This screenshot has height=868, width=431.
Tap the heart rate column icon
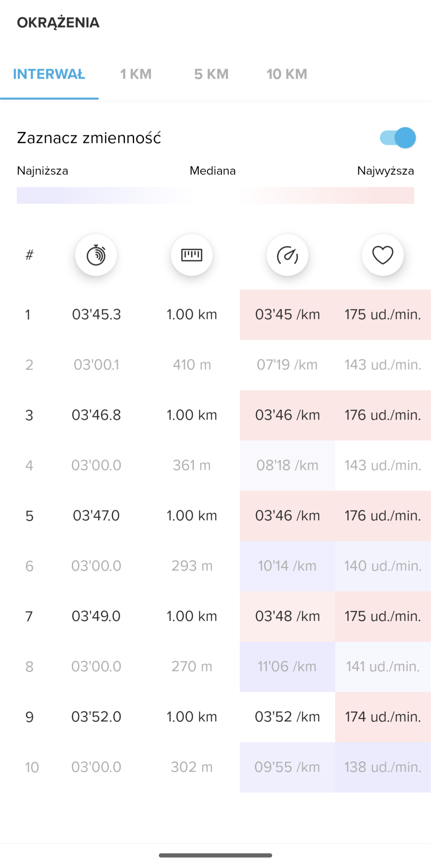point(383,255)
